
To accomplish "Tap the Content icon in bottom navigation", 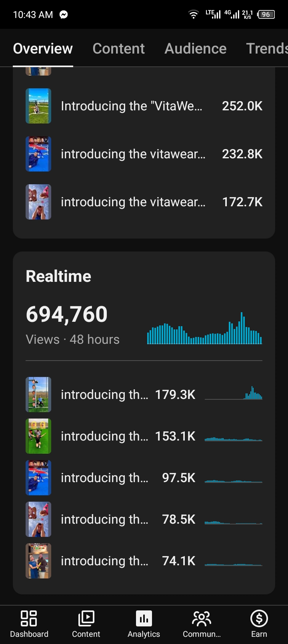I will click(86, 618).
